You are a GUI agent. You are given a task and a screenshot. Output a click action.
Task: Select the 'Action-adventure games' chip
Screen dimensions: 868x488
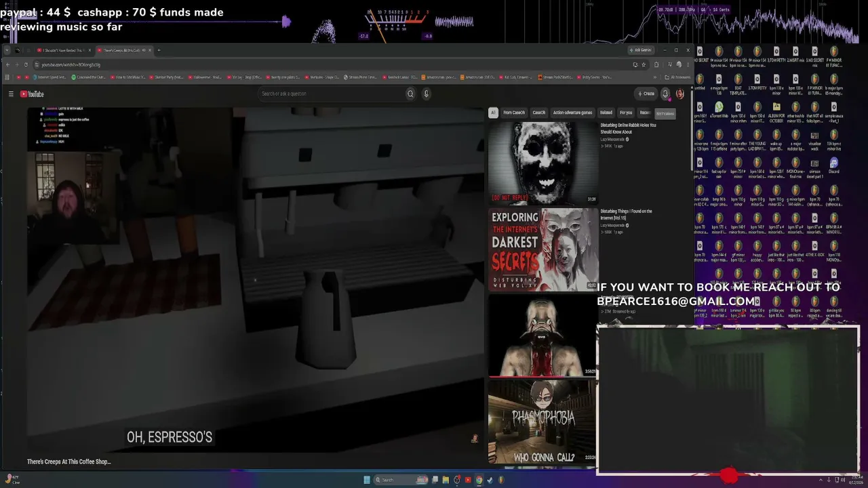click(x=572, y=113)
